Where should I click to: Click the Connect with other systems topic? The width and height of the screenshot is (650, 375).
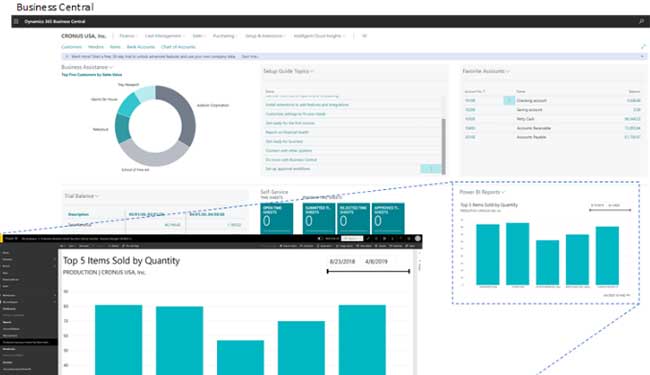pyautogui.click(x=289, y=150)
